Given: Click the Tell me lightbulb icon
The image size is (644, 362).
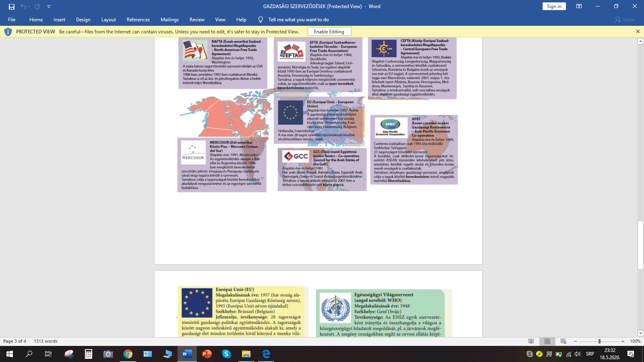Looking at the screenshot, I should (x=260, y=20).
